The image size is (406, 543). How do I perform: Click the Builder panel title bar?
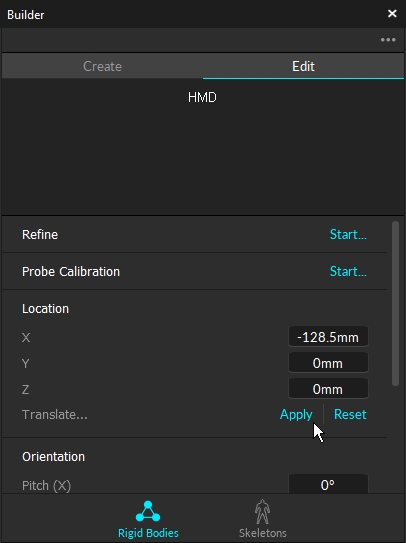194,14
